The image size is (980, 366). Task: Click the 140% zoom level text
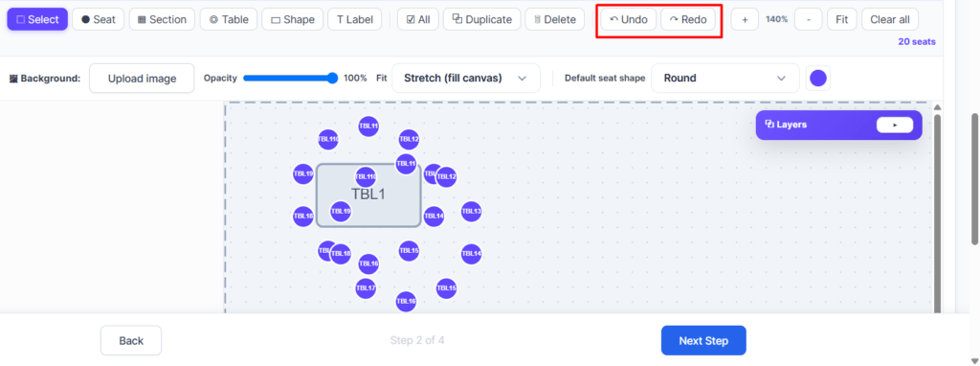tap(777, 19)
